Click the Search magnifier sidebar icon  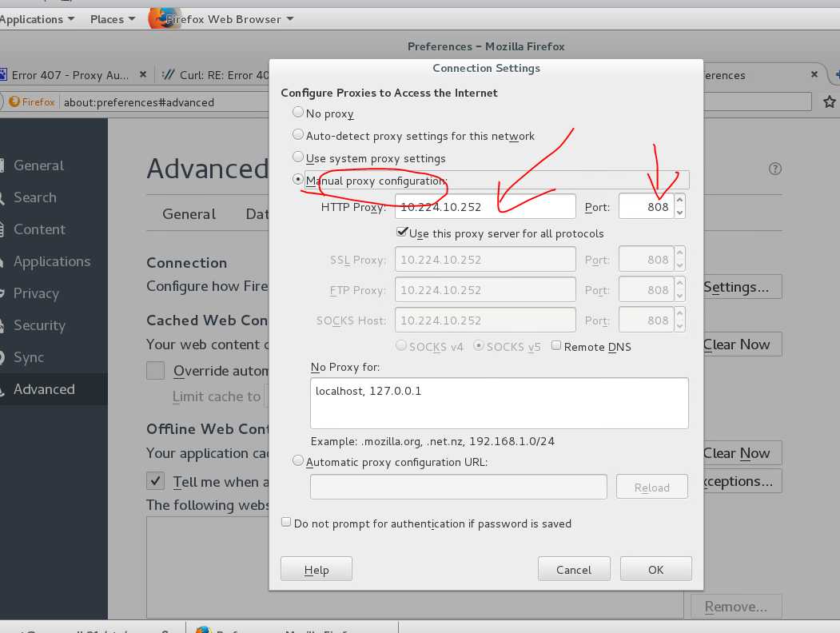[x=2, y=197]
